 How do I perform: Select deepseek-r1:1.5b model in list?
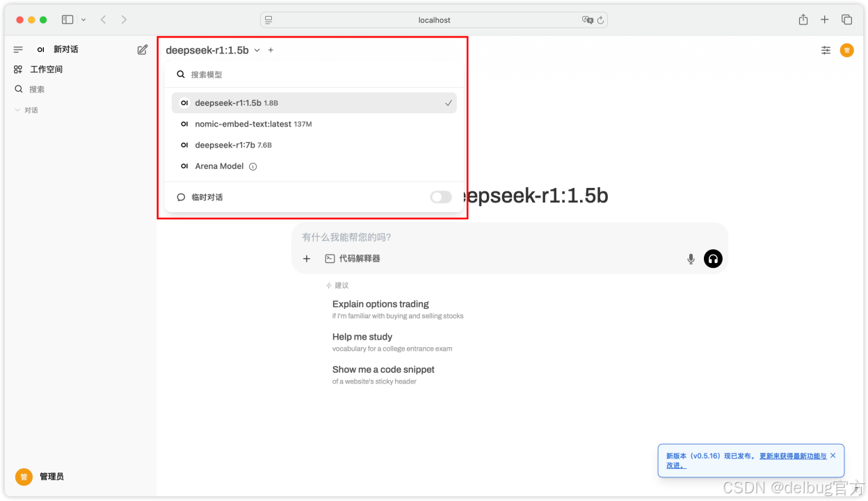[x=314, y=103]
